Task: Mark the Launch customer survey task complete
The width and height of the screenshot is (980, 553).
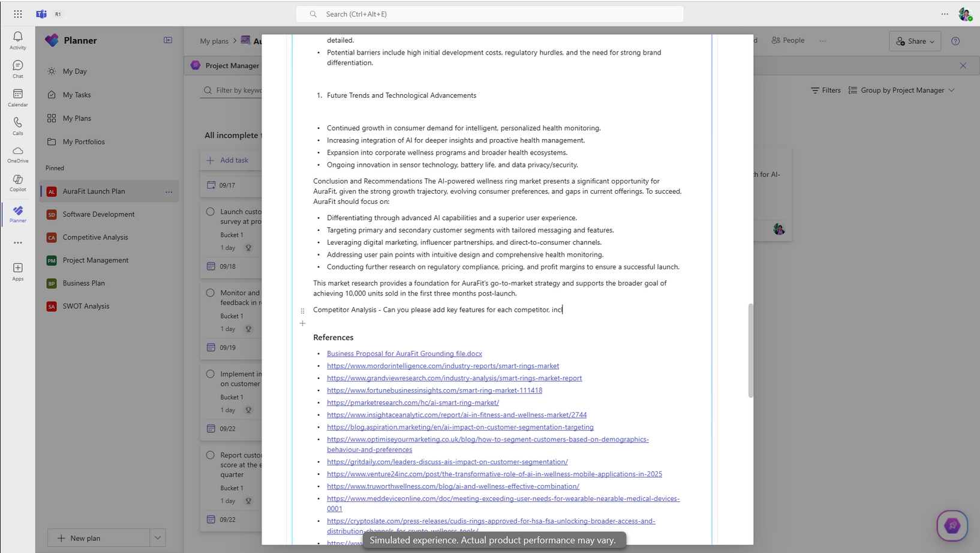Action: point(211,212)
